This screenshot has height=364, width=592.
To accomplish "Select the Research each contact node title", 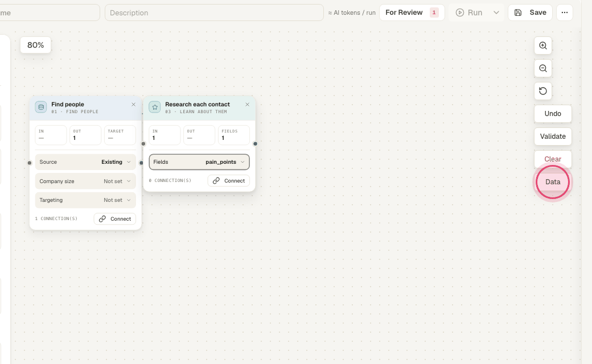I will [x=198, y=105].
